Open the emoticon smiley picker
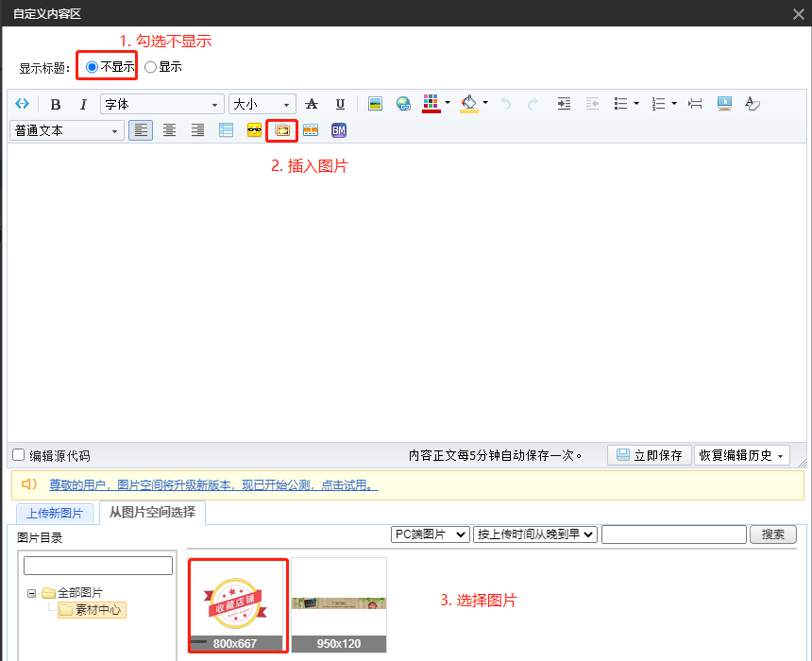 254,130
